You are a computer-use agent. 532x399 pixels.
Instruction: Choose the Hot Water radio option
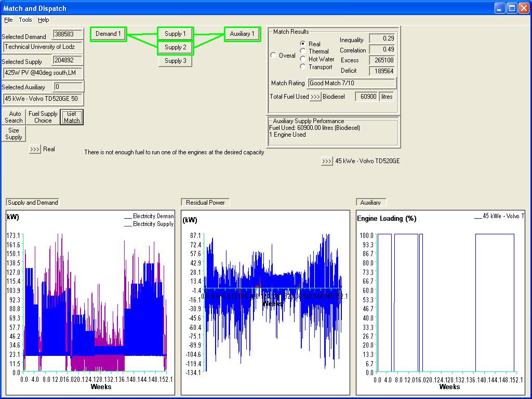tap(303, 59)
